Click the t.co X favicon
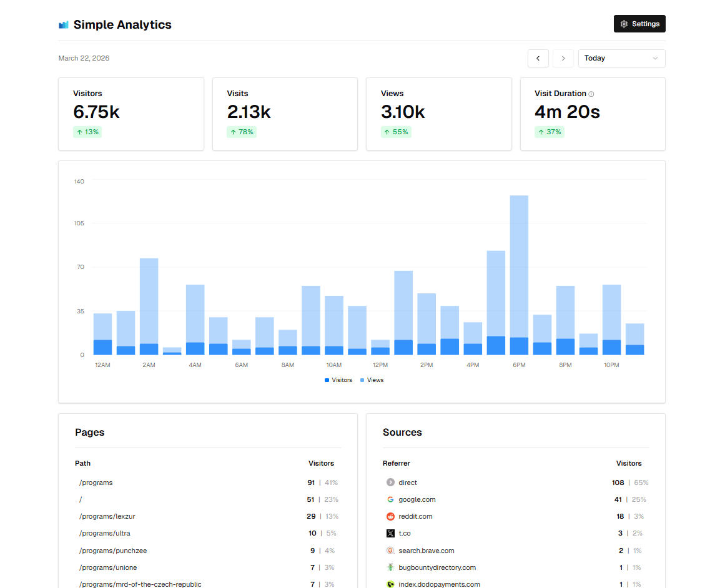Viewport: 725px width, 588px height. point(390,533)
